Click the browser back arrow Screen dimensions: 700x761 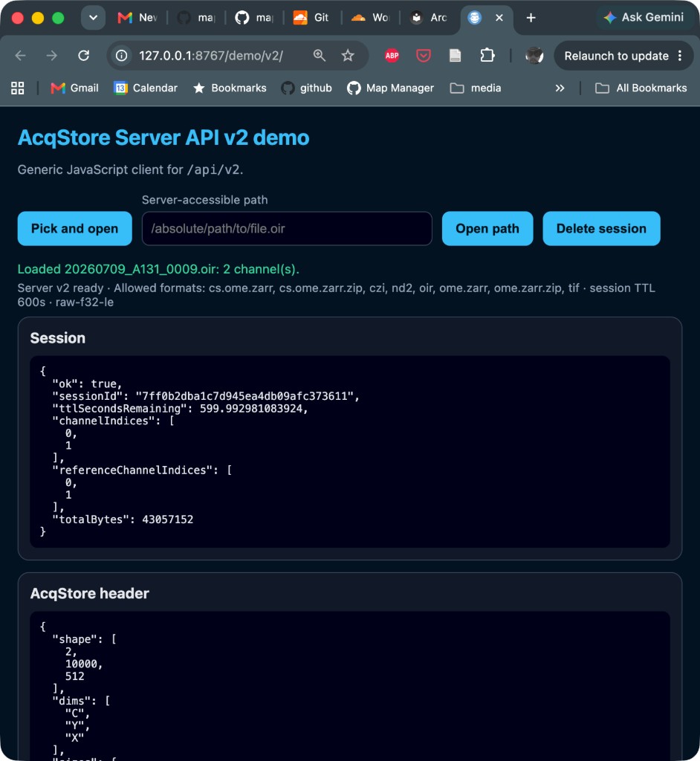20,56
